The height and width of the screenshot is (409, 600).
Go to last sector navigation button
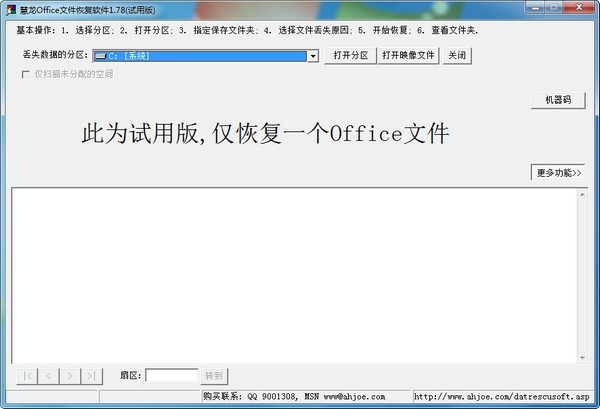tap(92, 376)
